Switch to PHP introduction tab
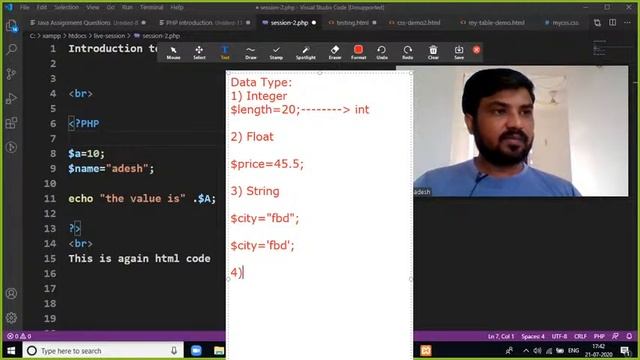 tap(204, 23)
